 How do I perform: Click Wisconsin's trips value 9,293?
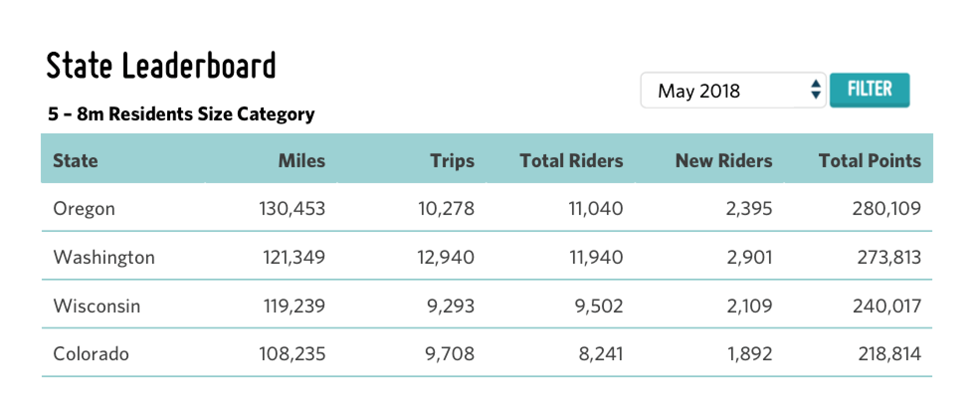[x=451, y=305]
